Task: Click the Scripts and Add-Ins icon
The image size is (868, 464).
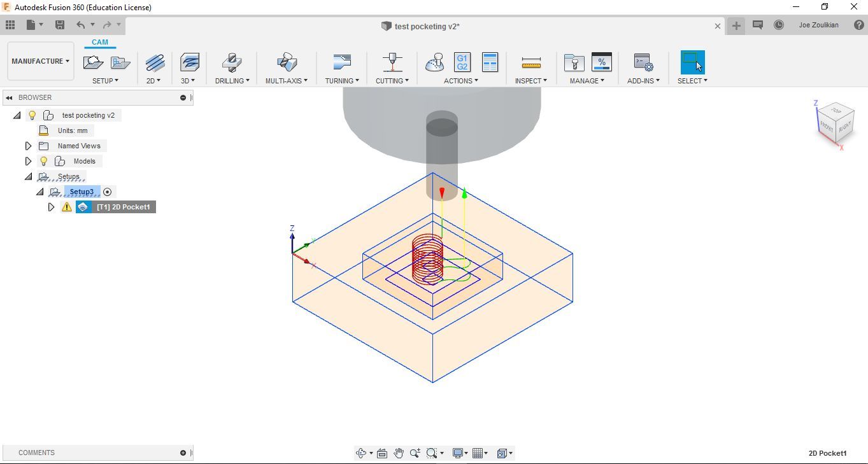Action: click(x=643, y=62)
